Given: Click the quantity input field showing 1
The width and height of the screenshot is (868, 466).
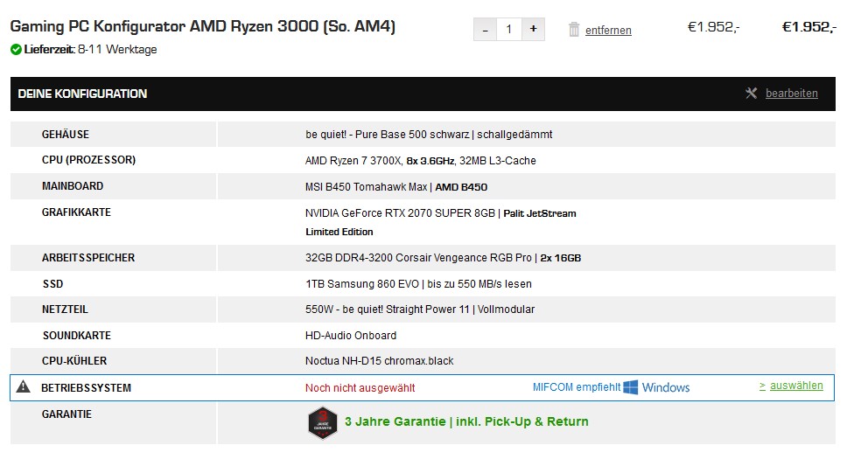Looking at the screenshot, I should tap(508, 30).
